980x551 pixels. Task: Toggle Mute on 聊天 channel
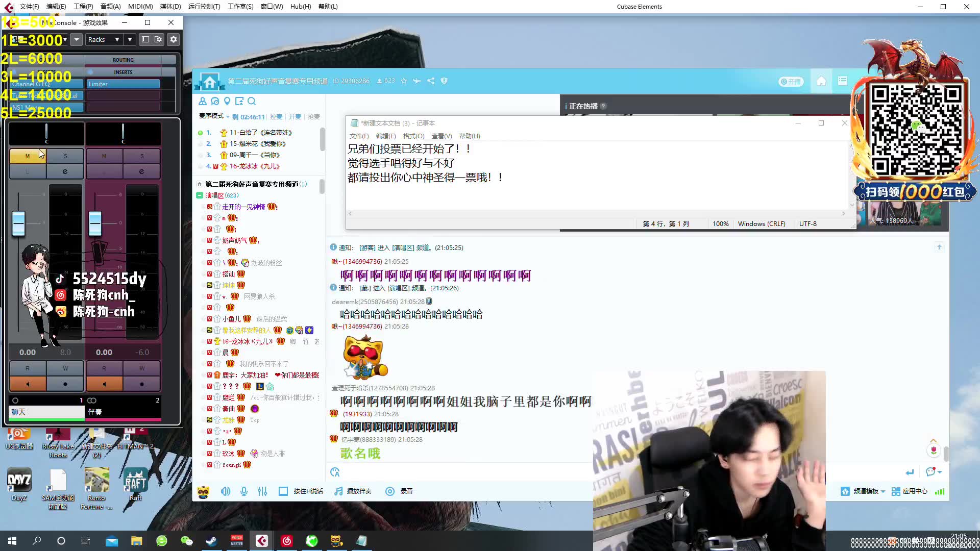[x=28, y=156]
